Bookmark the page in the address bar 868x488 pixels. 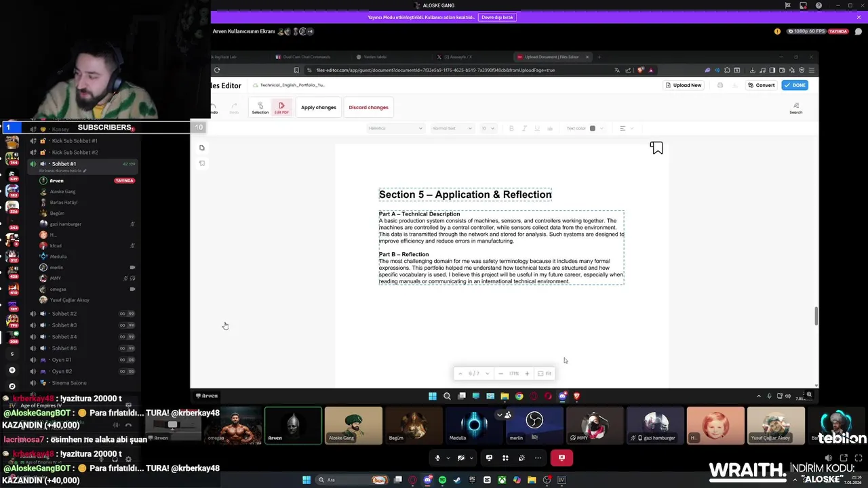(296, 70)
